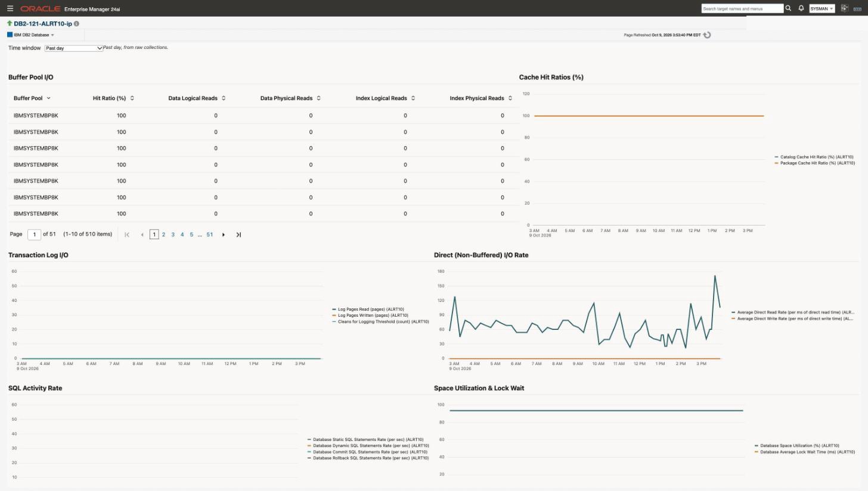Viewport: 868px width, 491px height.
Task: Click the accessibility dots icon in header
Action: click(858, 9)
